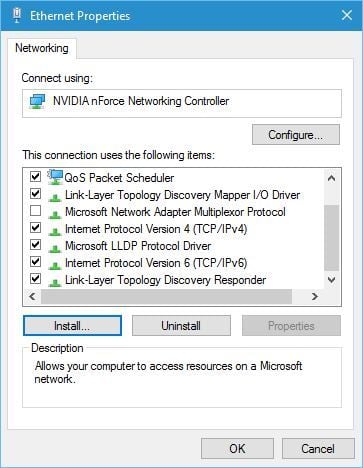This screenshot has width=363, height=468.
Task: Select the Internet Protocol Version 6 icon
Action: (x=55, y=265)
